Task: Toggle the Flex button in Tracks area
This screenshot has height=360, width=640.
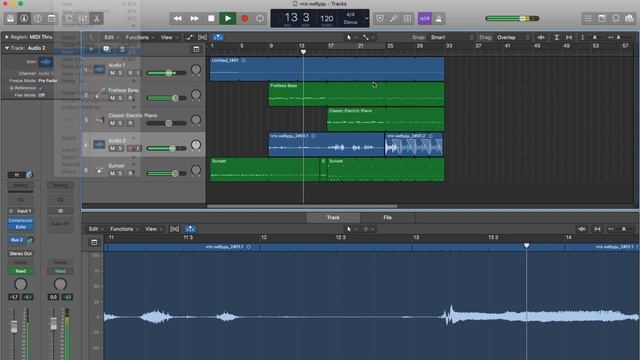Action: (202, 37)
